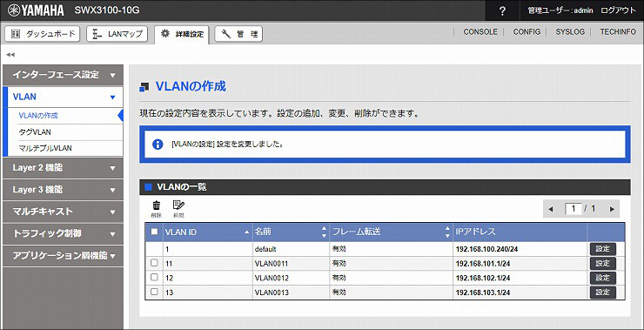Click the page number input field
Viewport: 644px width, 330px height.
[x=573, y=209]
